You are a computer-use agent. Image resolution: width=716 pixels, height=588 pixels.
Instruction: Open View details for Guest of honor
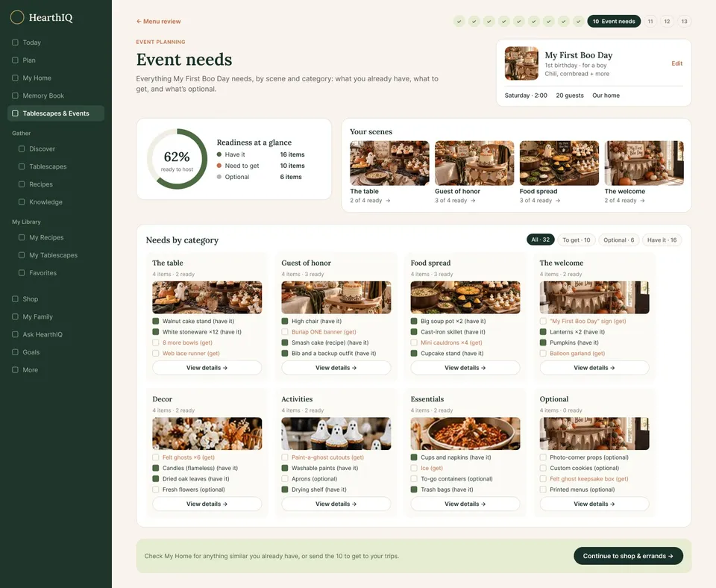click(x=336, y=368)
